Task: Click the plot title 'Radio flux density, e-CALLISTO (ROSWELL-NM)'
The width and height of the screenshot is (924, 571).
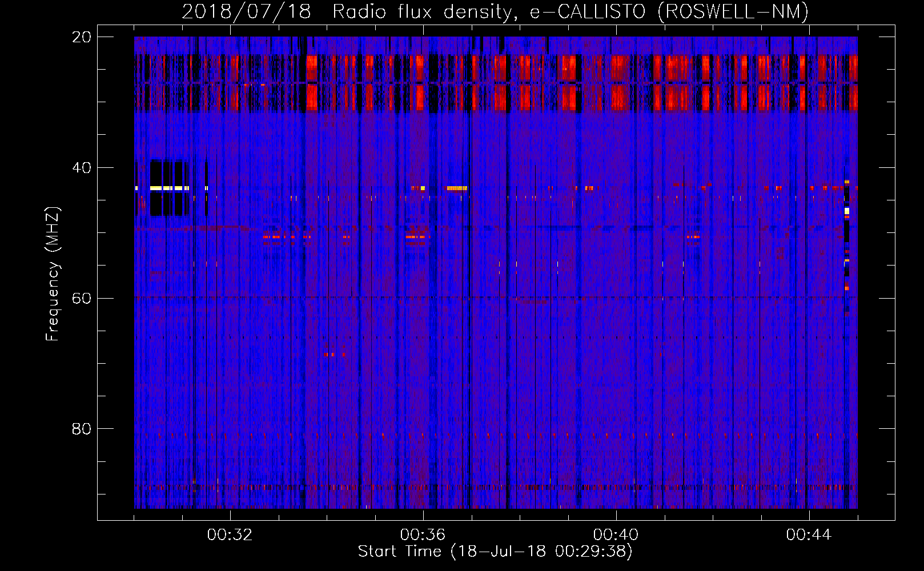Action: click(571, 11)
